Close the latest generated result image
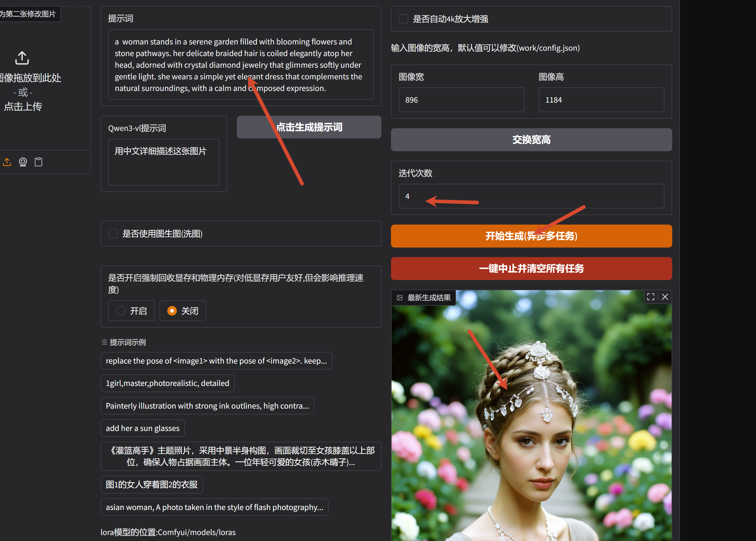This screenshot has height=541, width=756. point(665,297)
